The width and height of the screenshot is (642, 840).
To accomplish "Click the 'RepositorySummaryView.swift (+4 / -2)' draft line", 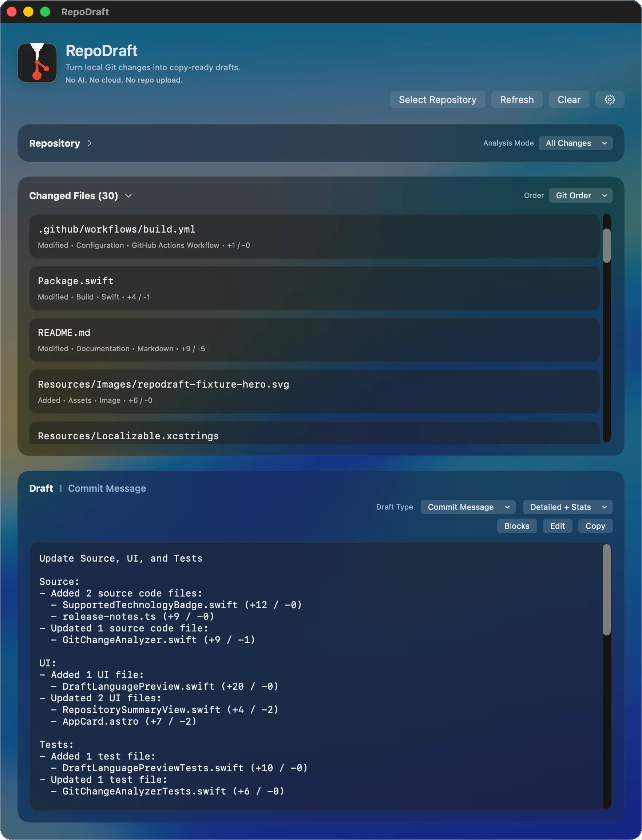I will coord(170,710).
